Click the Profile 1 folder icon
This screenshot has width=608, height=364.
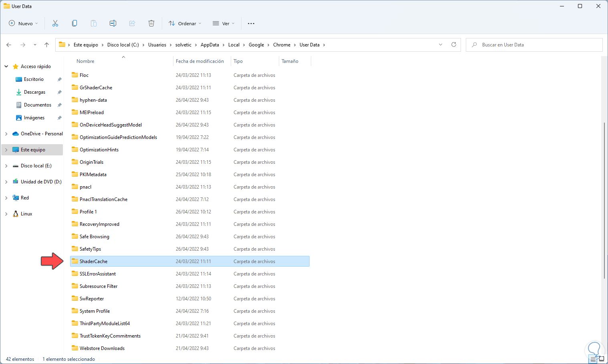75,211
